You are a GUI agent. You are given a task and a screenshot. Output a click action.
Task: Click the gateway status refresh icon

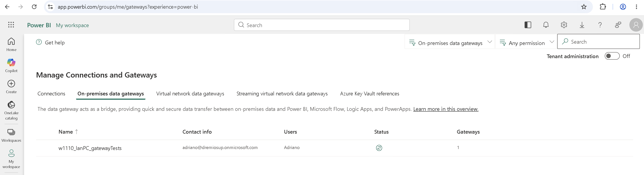tap(379, 148)
